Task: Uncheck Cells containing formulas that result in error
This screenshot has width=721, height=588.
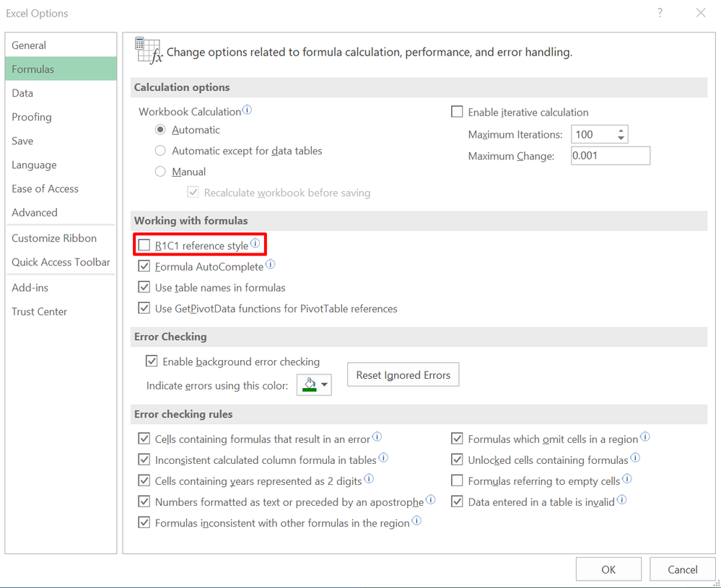Action: 144,439
